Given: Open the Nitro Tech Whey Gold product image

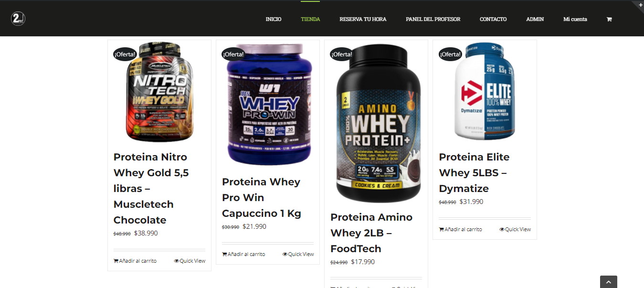Looking at the screenshot, I should (159, 92).
